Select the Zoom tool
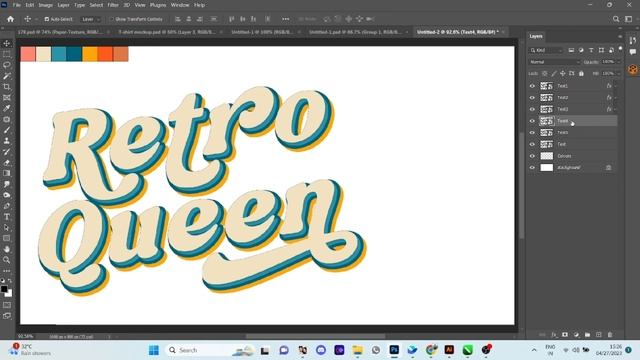 [7, 260]
